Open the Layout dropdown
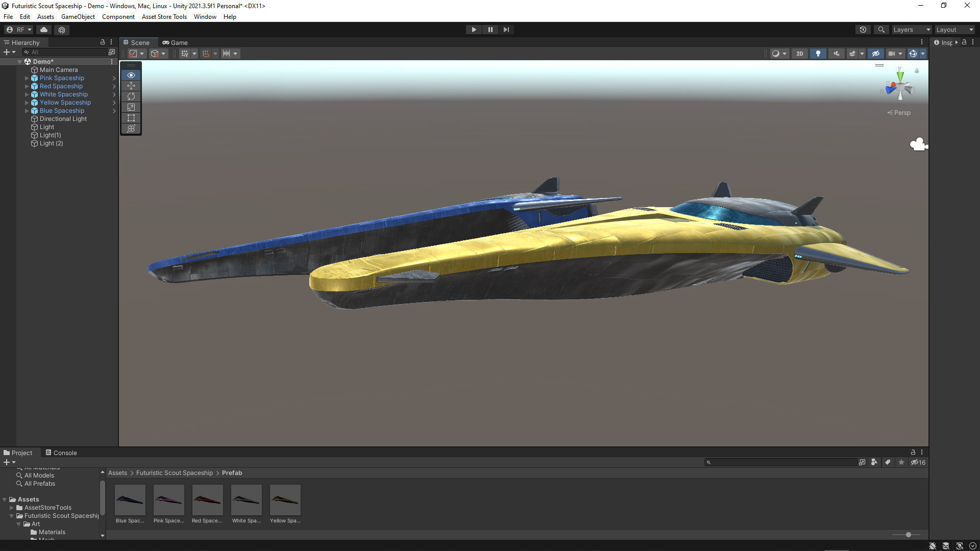Screen dimensions: 980x551 954,30
